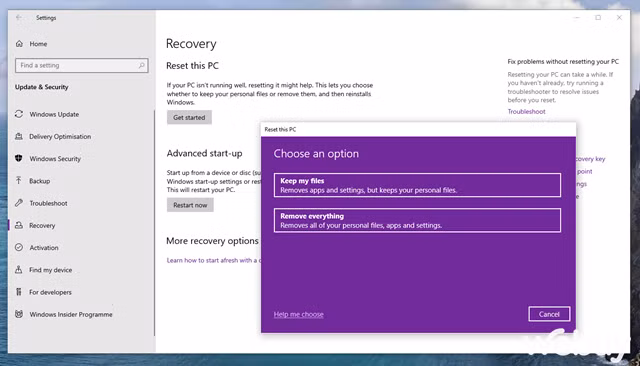Click the Troubleshoot wrench icon

coord(19,203)
